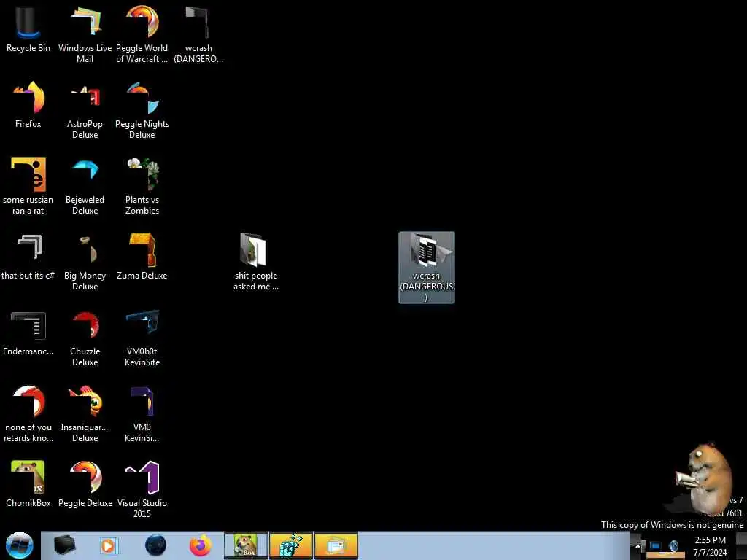The image size is (747, 560).
Task: Select the Firefox desktop shortcut
Action: [28, 105]
